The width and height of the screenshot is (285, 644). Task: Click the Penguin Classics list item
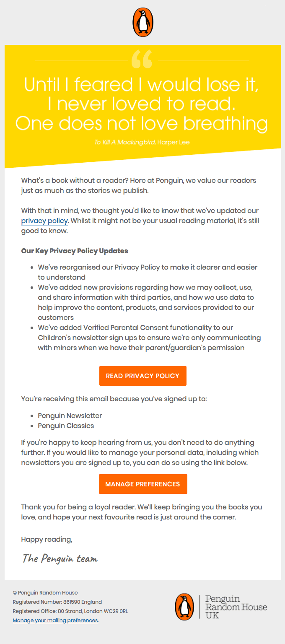[66, 426]
